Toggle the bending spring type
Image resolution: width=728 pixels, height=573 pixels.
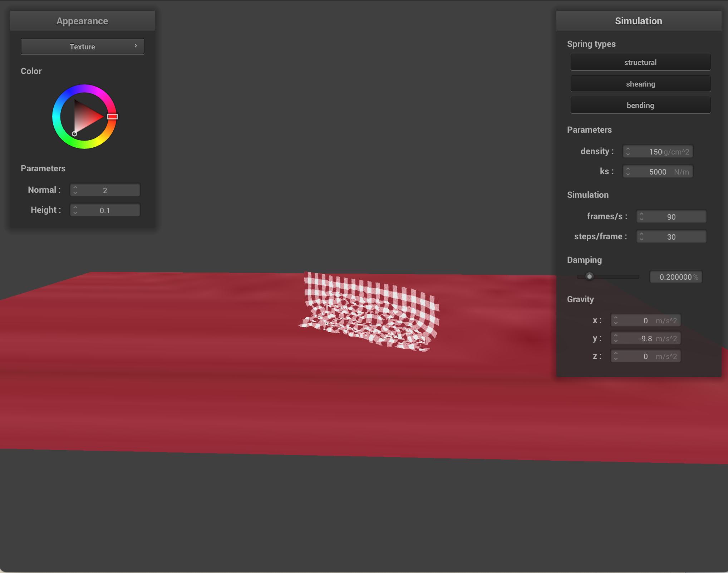click(640, 105)
